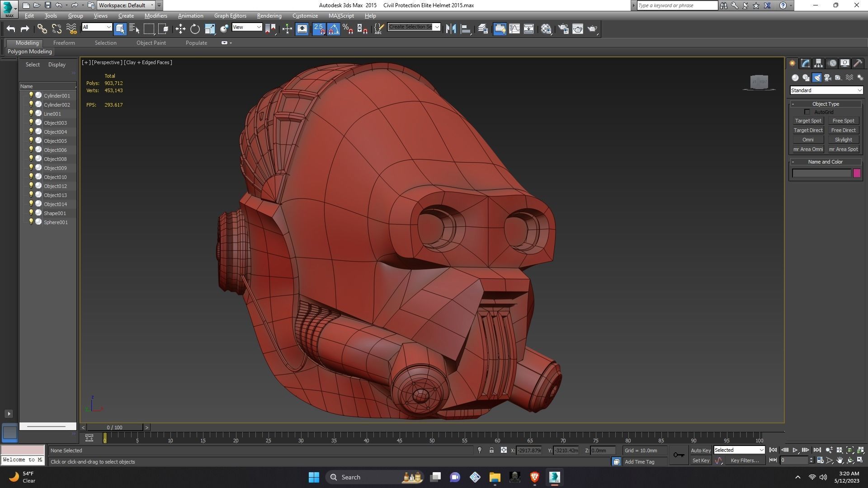The image size is (868, 488).
Task: Toggle the AutoGrid checkbox
Action: coord(807,112)
